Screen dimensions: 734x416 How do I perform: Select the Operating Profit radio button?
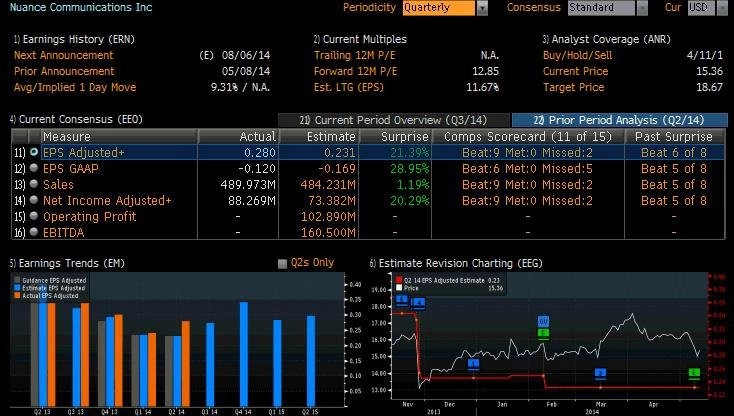(x=34, y=216)
